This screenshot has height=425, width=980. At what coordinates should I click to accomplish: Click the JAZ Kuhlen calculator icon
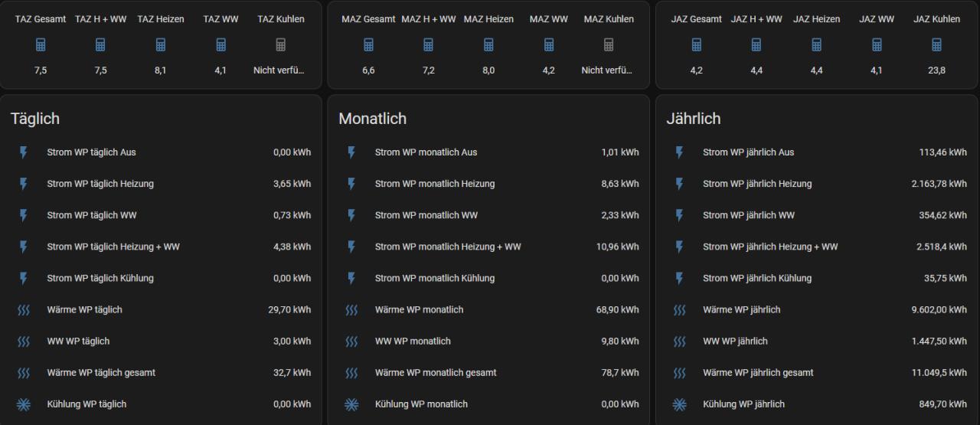936,45
